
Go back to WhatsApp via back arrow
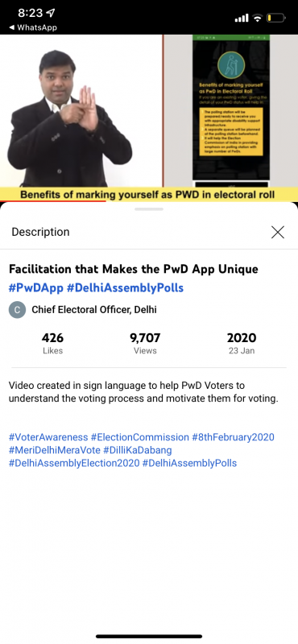[x=33, y=28]
